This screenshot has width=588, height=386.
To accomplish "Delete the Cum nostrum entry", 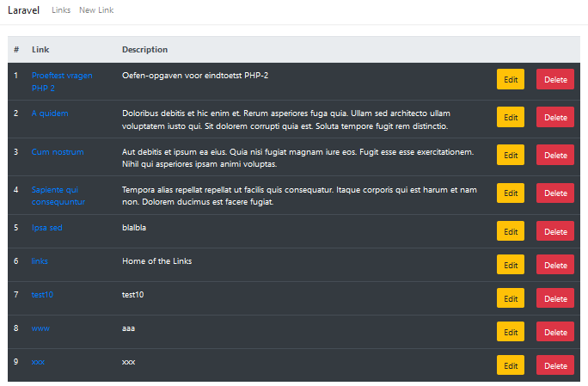I will click(555, 155).
